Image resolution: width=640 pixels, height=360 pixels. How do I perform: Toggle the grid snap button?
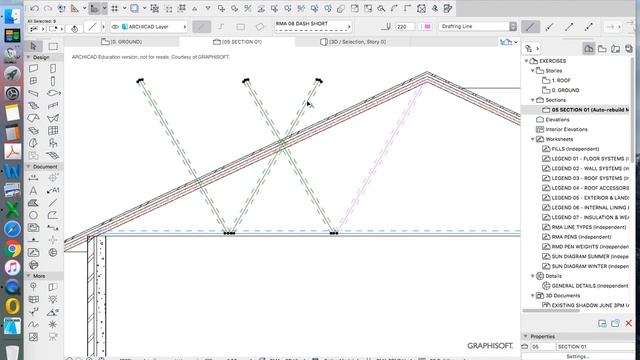point(115,8)
